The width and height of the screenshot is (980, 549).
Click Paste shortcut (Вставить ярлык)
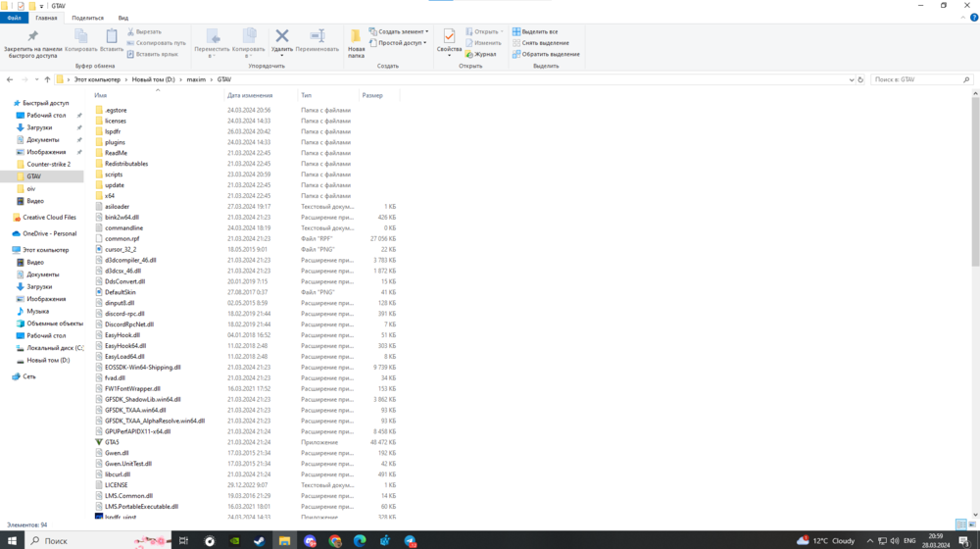pos(153,54)
